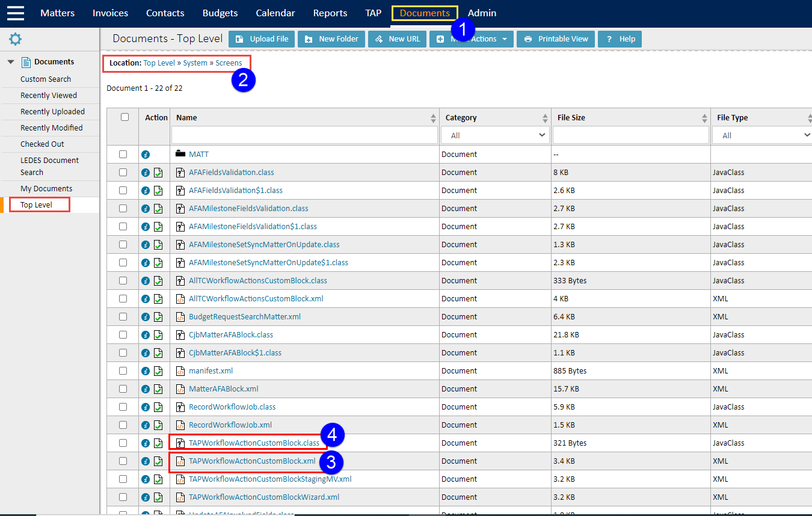The width and height of the screenshot is (812, 516).
Task: Open the Category filter dropdown
Action: (496, 135)
